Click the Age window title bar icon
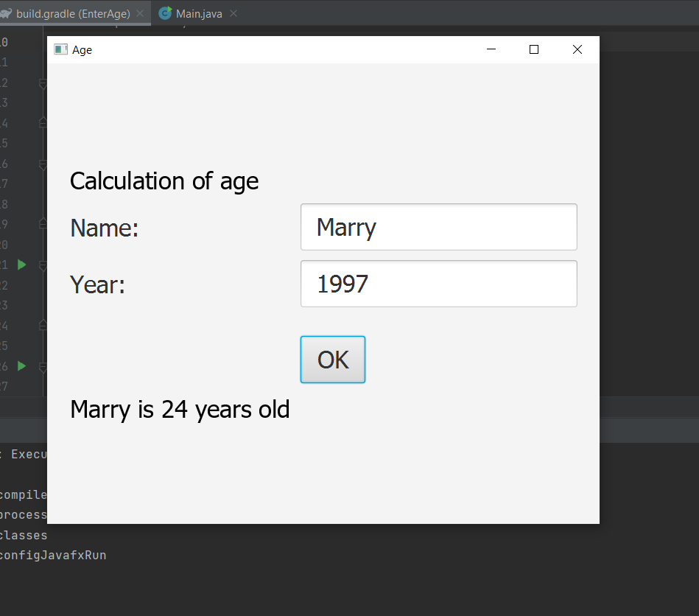 tap(60, 49)
